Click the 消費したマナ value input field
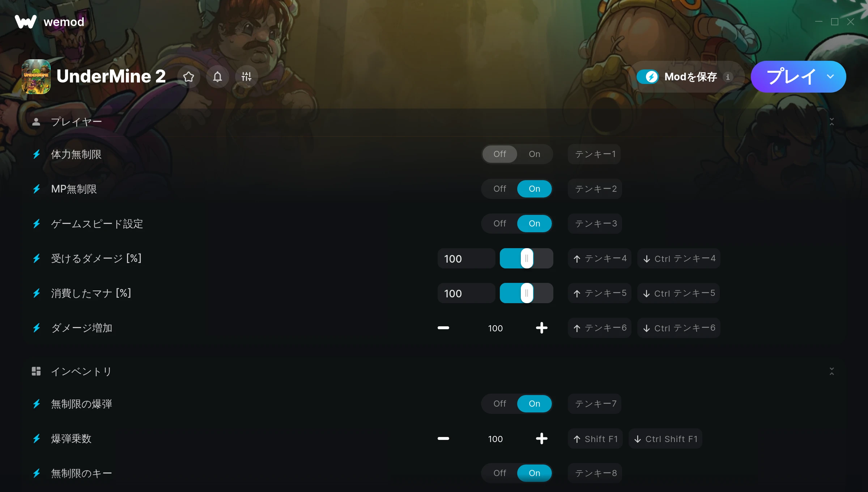 coord(466,293)
